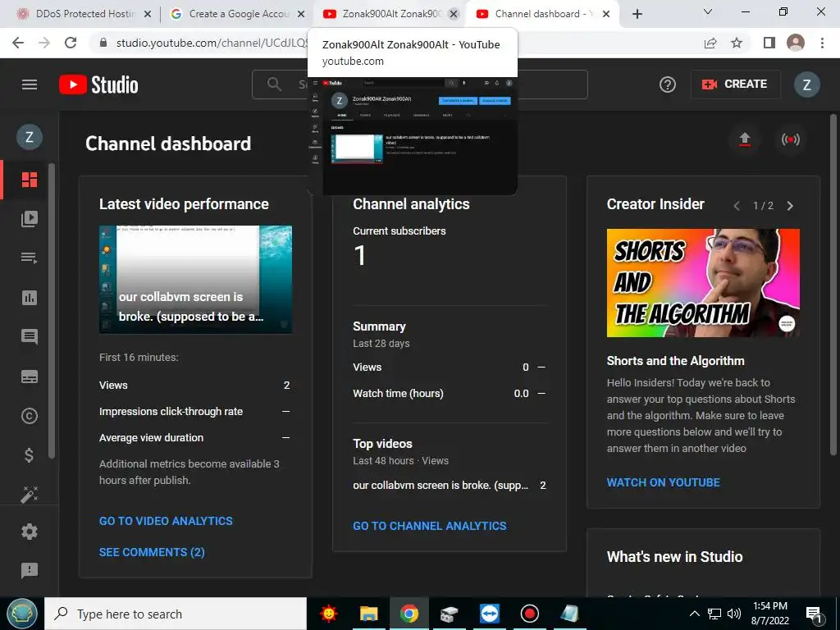Open the hamburger navigation menu
Screen dimensions: 840x630
pos(30,84)
